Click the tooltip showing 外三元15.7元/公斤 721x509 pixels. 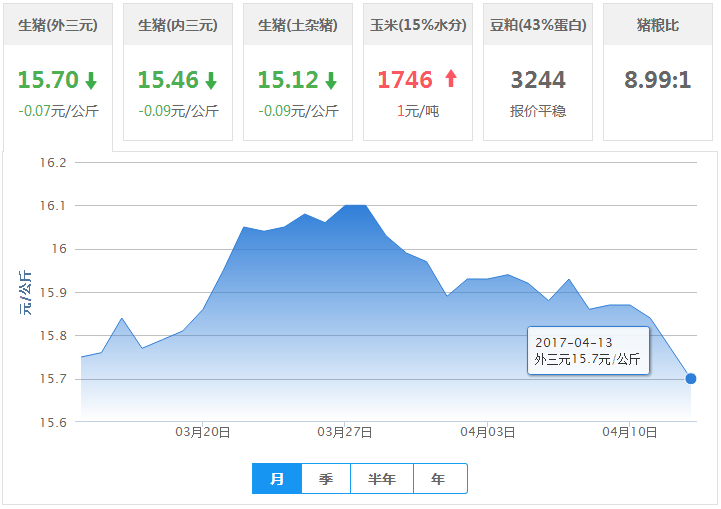tap(588, 351)
